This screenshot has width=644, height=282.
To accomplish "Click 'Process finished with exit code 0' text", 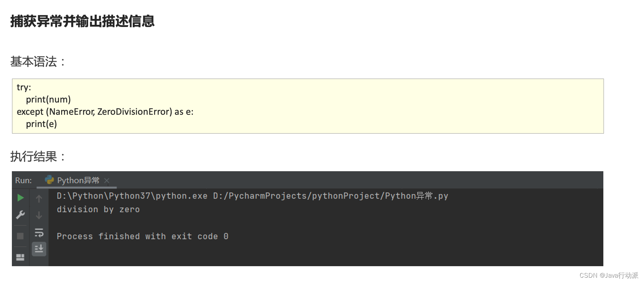I will tap(142, 236).
